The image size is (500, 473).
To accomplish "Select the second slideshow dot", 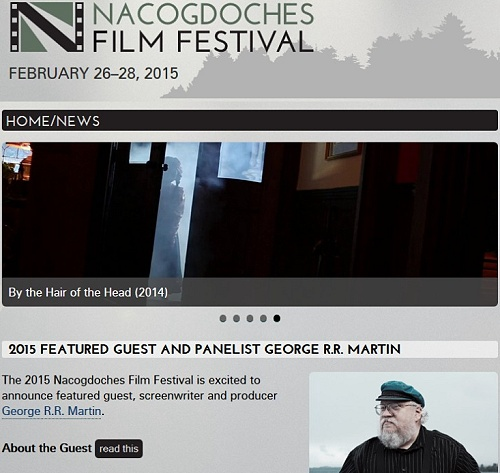I will point(236,318).
